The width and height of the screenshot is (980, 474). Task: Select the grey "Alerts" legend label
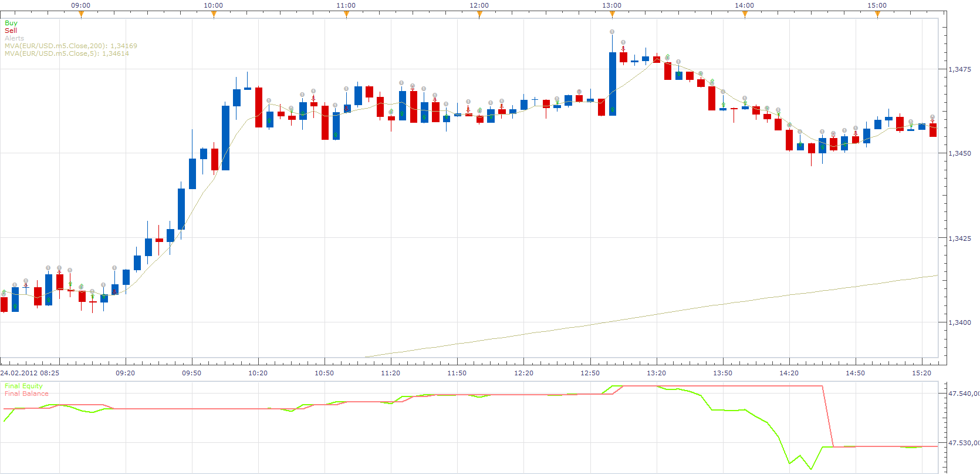click(x=14, y=38)
